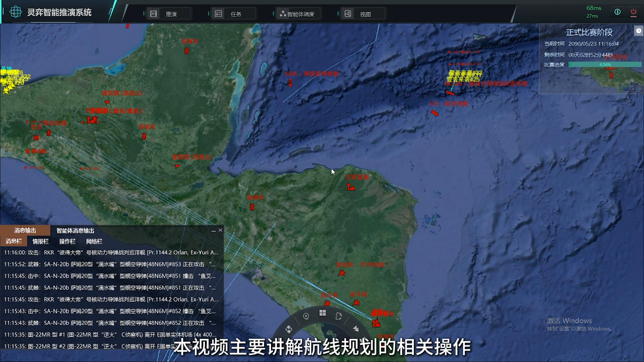
Task: Click the 11:16:00 攻击 message log entry
Action: click(111, 252)
